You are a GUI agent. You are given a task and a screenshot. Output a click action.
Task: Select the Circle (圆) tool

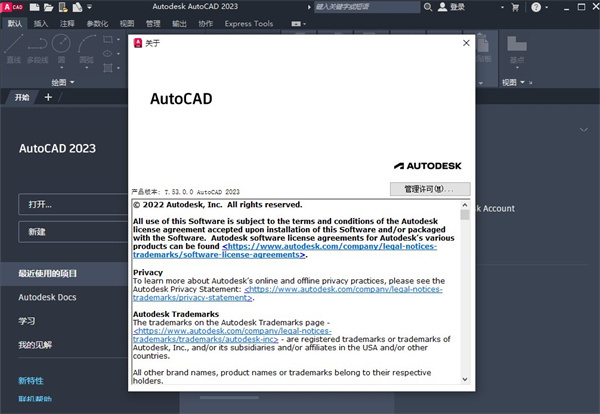click(61, 49)
